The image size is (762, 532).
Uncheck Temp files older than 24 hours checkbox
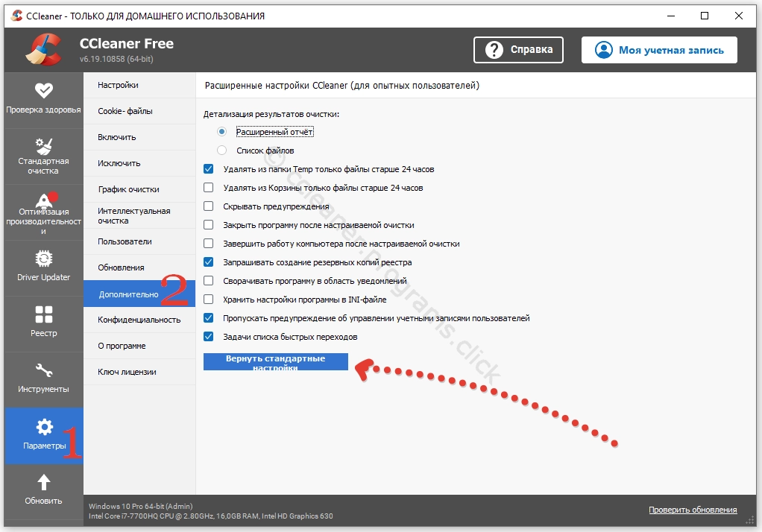pos(209,169)
